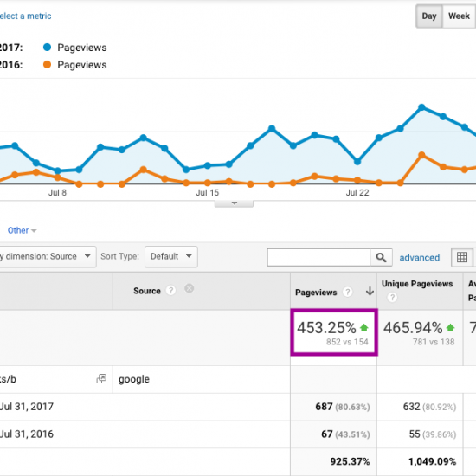Image resolution: width=476 pixels, height=476 pixels.
Task: Click Unique Pageviews help question mark
Action: [392, 297]
